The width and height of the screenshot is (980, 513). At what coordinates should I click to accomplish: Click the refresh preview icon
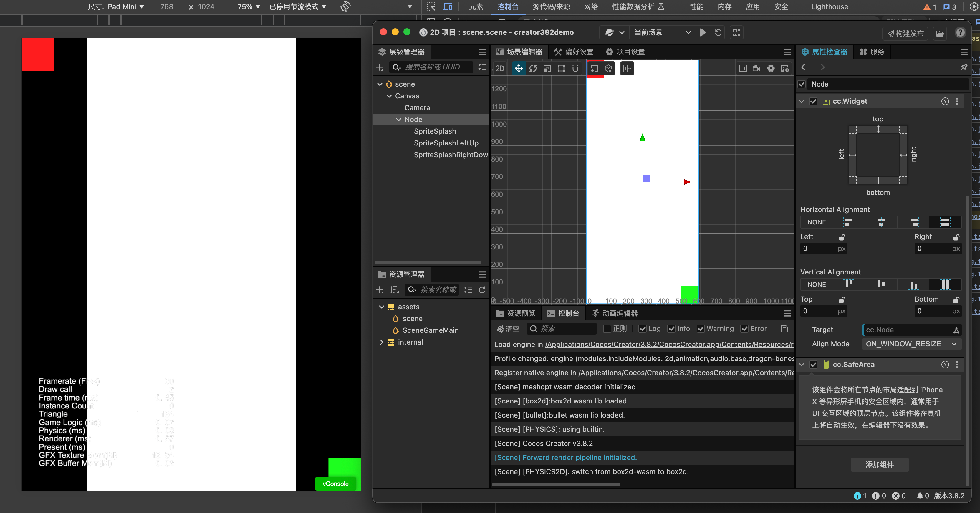click(718, 32)
